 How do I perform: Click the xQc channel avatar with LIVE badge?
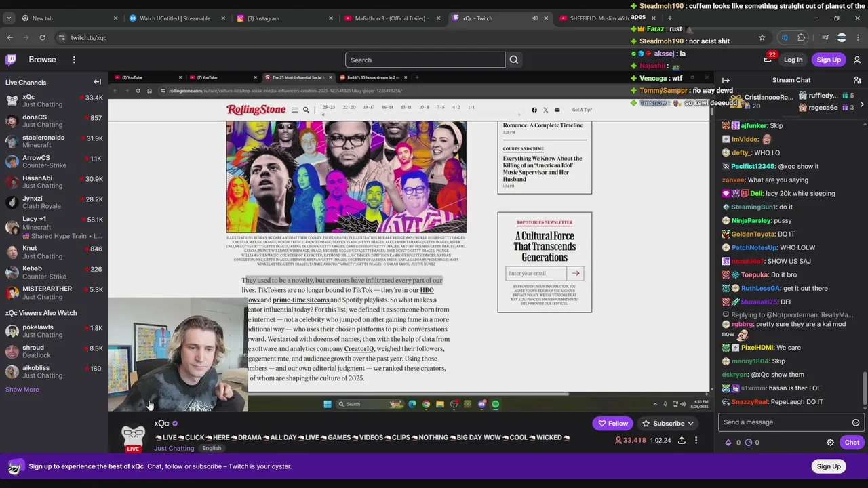coord(133,437)
